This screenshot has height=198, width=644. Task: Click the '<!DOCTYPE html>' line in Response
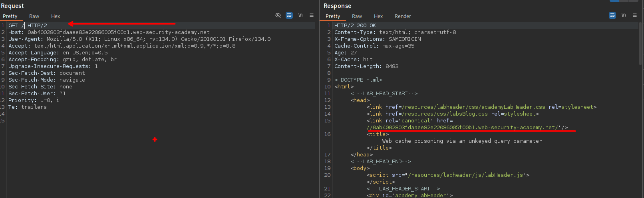(x=358, y=80)
